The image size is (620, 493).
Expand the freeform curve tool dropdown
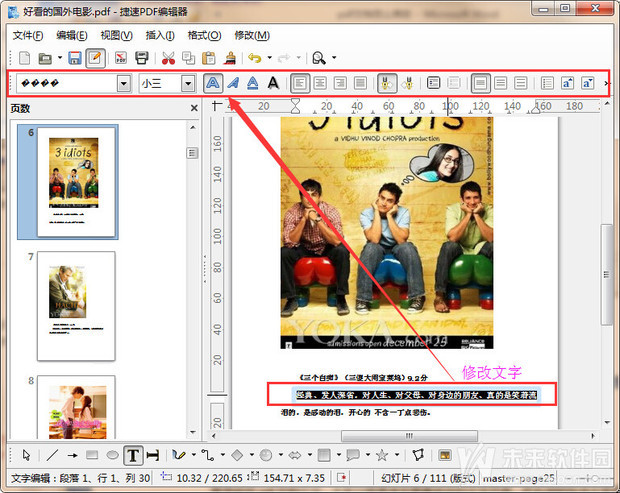tap(194, 455)
